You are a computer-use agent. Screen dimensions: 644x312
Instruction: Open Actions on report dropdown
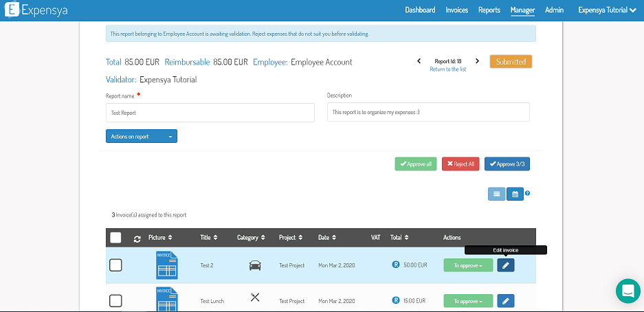coord(142,136)
